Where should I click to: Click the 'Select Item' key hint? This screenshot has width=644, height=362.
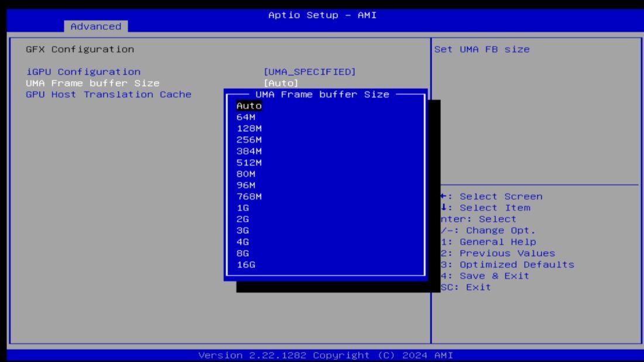(x=495, y=208)
